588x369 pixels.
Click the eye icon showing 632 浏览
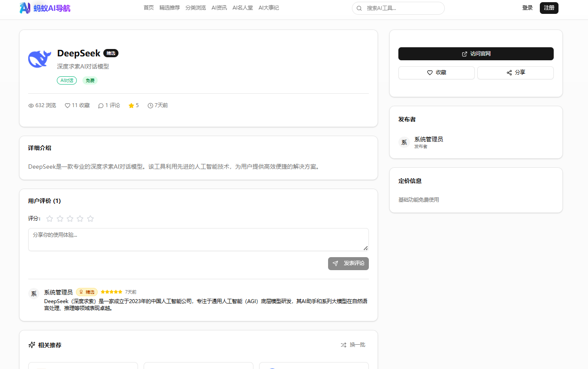tap(30, 105)
